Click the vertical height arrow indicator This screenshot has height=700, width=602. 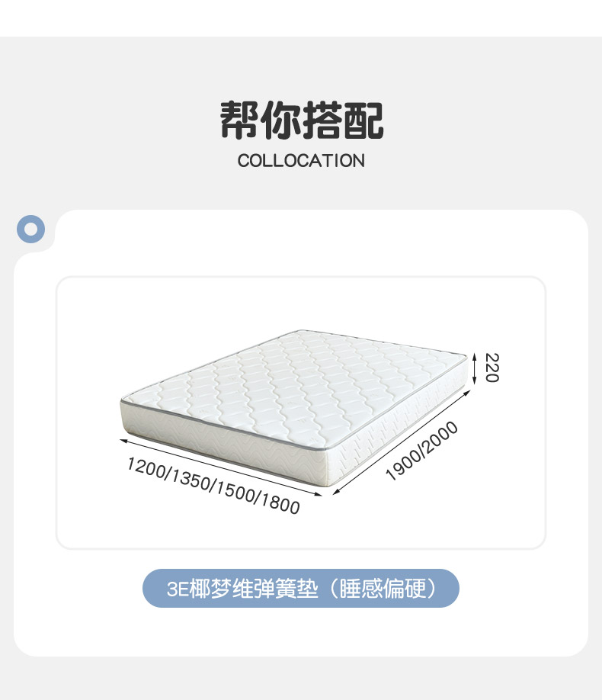(475, 368)
